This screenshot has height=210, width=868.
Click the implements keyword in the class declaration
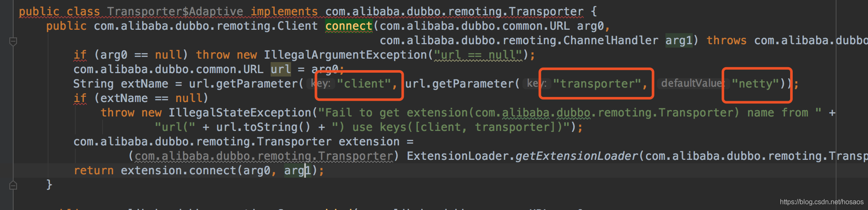coord(284,11)
